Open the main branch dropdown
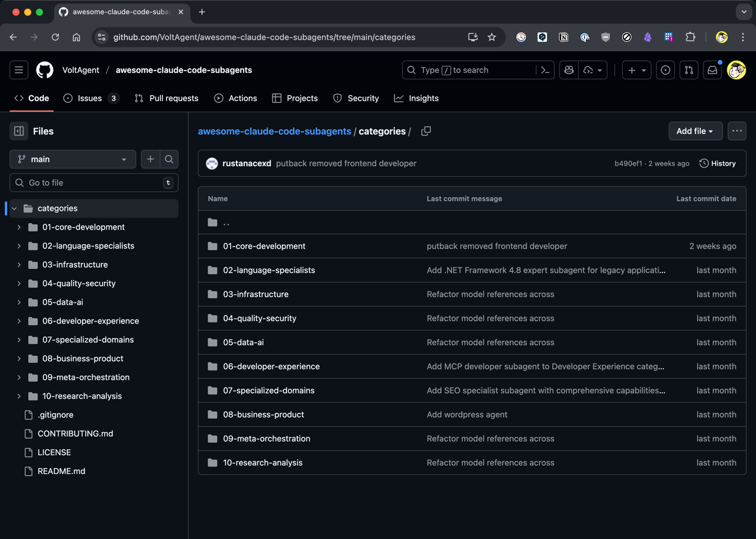 click(73, 159)
